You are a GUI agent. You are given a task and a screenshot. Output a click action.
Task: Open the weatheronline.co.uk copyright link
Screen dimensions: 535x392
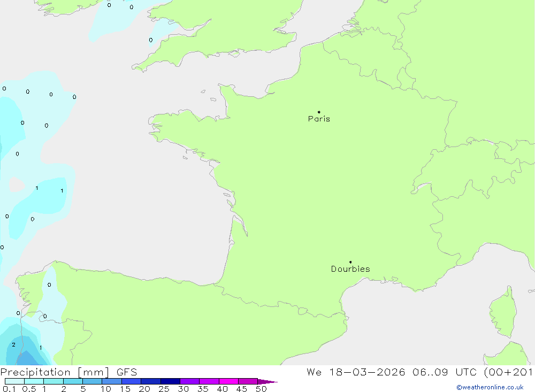pyautogui.click(x=490, y=387)
